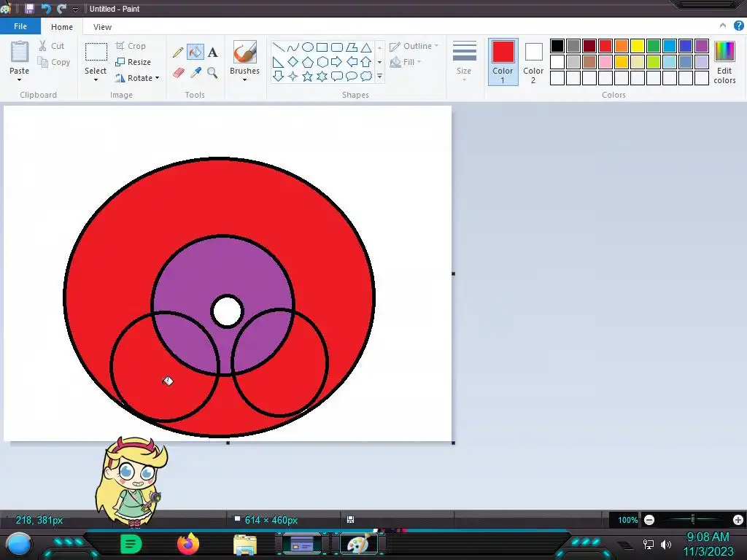
Task: Choose the Rectangle shape
Action: click(322, 47)
